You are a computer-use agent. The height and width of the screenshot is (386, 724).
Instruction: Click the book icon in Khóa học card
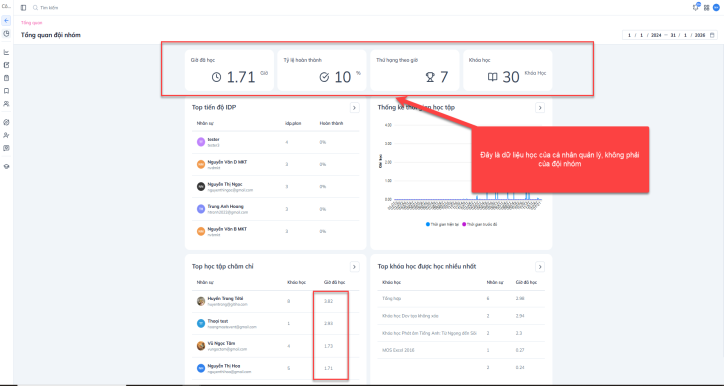pos(492,77)
